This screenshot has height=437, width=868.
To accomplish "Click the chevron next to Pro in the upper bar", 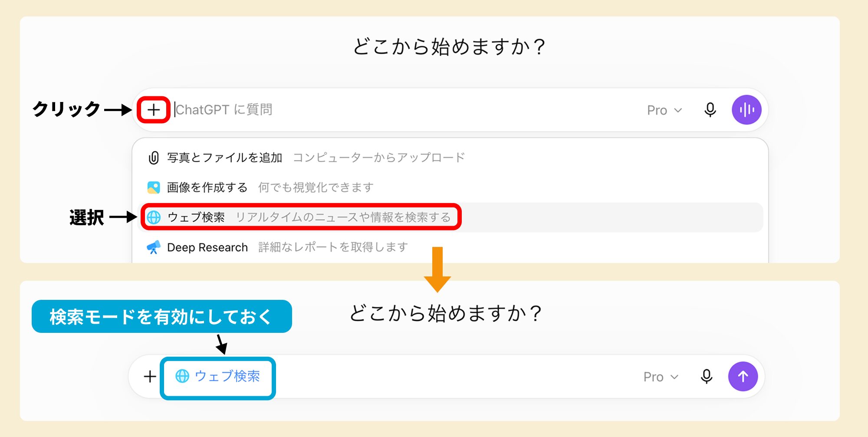I will [x=678, y=110].
